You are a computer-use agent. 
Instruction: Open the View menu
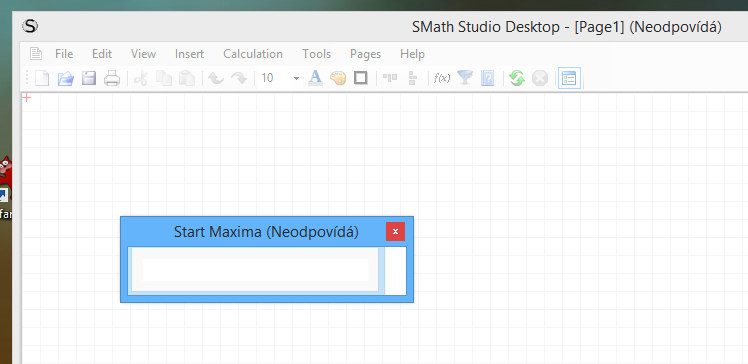coord(143,54)
